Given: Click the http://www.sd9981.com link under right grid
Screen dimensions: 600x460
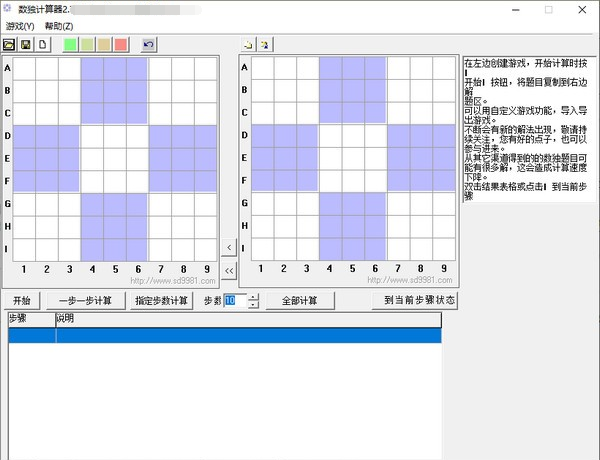Looking at the screenshot, I should pyautogui.click(x=410, y=280).
